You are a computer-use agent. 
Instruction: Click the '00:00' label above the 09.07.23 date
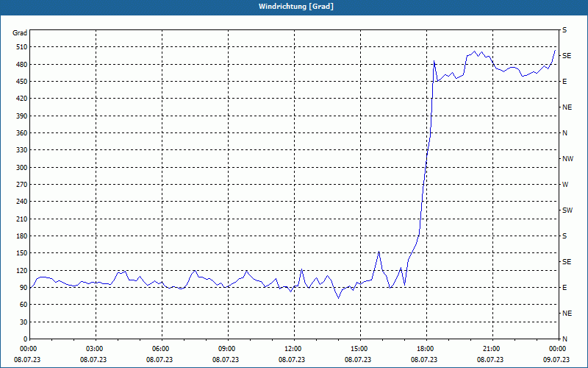click(x=558, y=349)
